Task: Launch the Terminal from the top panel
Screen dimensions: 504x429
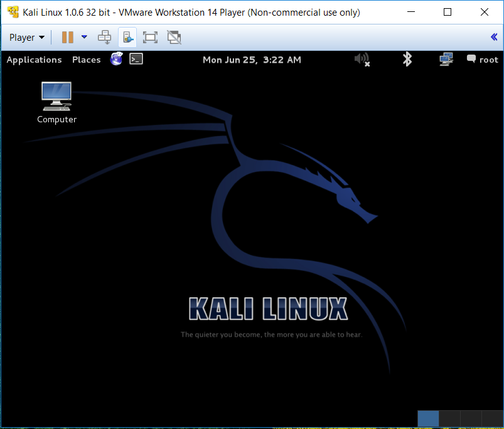Action: (136, 59)
